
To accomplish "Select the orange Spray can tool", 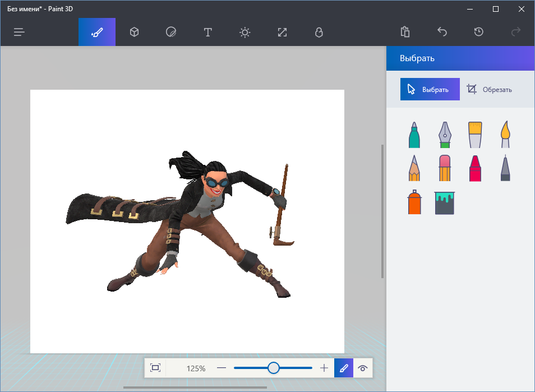I will pyautogui.click(x=414, y=202).
